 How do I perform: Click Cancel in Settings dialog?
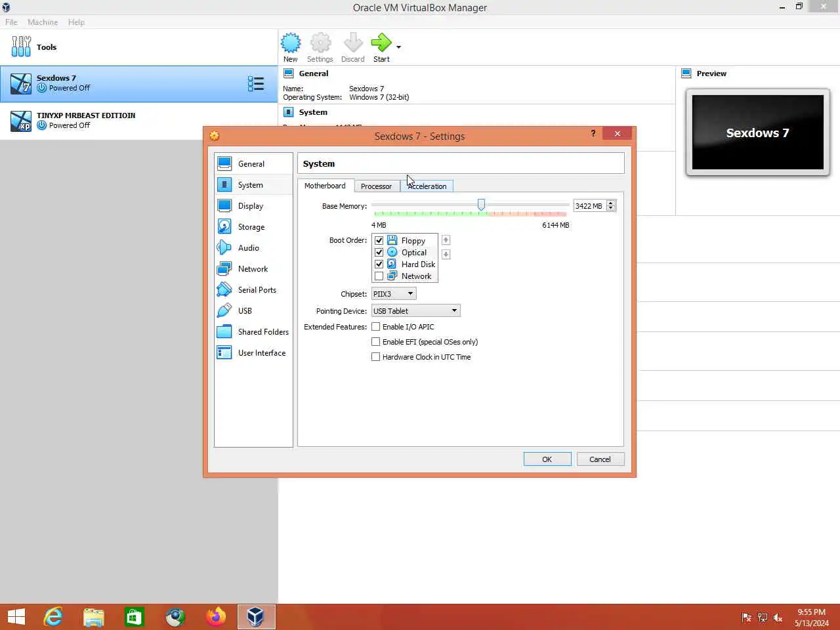pyautogui.click(x=600, y=459)
